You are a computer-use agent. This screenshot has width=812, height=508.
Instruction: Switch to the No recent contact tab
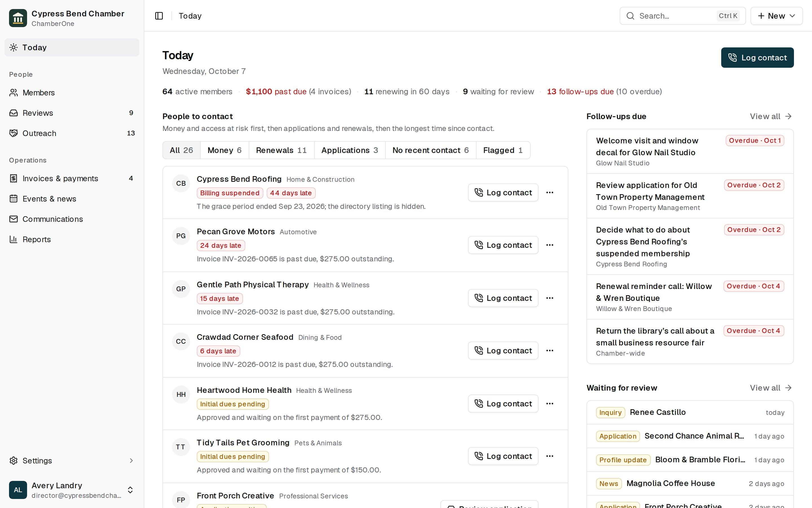431,150
